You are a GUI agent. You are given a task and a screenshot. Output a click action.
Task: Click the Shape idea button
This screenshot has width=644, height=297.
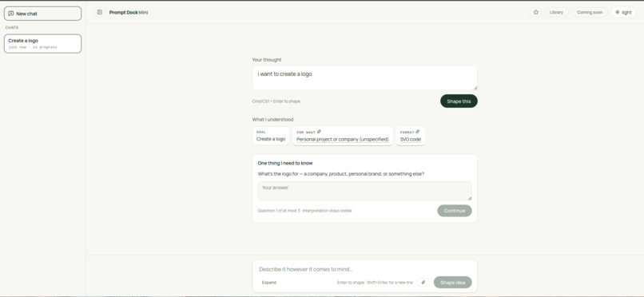[x=452, y=283]
